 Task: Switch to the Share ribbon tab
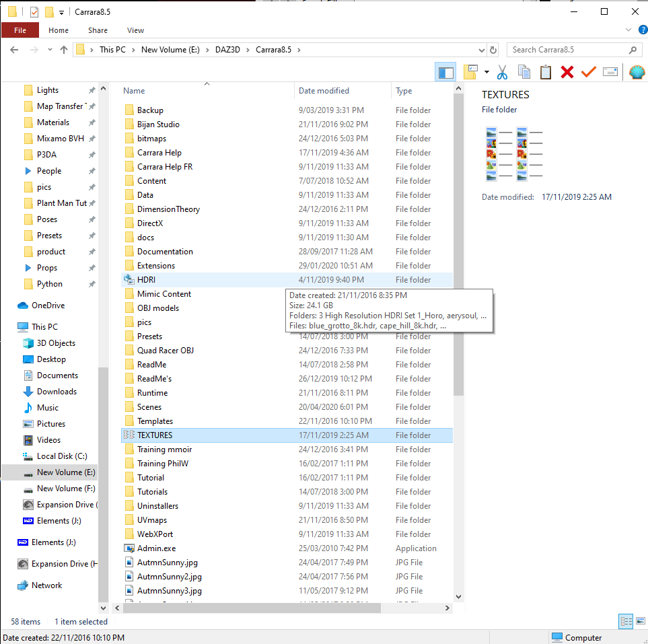98,30
